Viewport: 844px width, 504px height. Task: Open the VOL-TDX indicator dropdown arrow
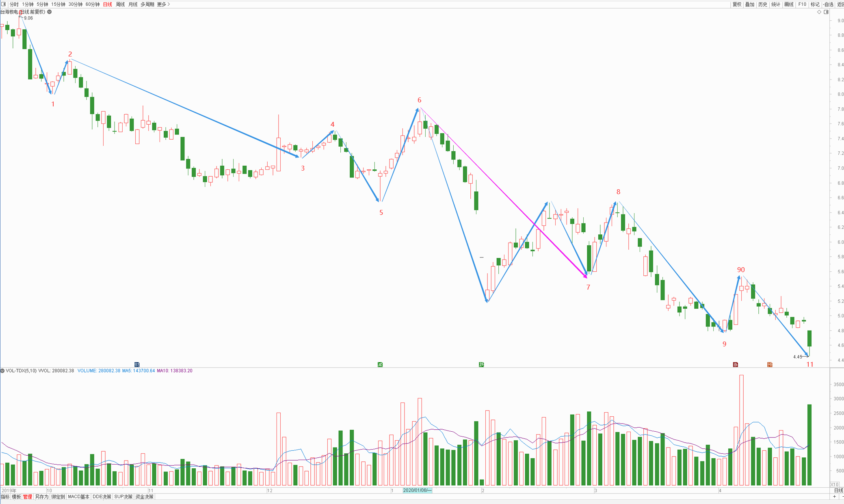(2, 371)
